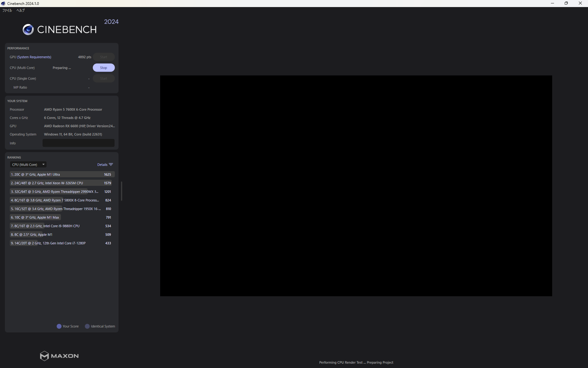Select the Apple M1 Max ranking row

tap(62, 217)
